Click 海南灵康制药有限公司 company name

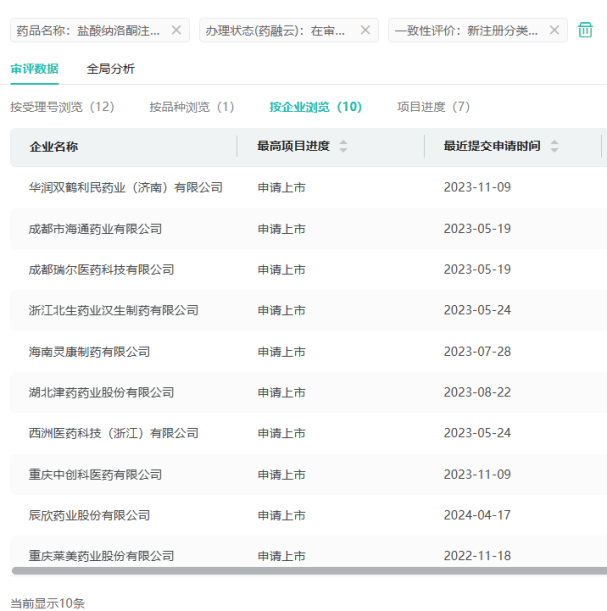89,351
